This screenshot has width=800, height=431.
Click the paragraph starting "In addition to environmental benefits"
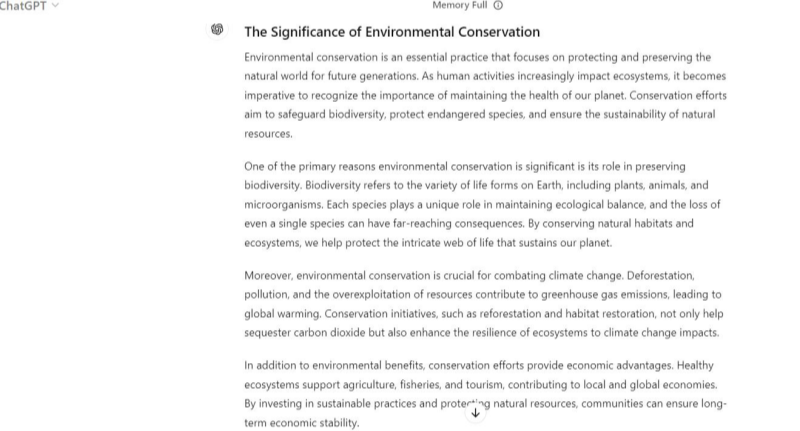click(485, 394)
